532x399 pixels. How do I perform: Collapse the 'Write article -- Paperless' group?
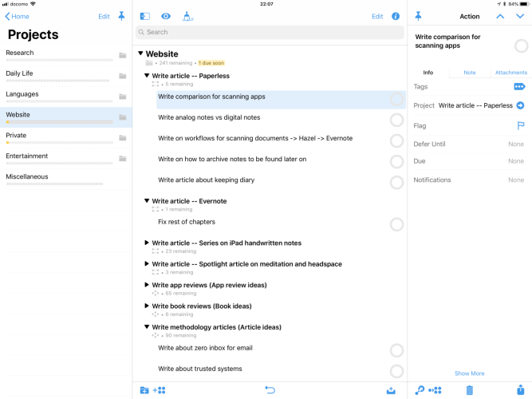(x=147, y=76)
